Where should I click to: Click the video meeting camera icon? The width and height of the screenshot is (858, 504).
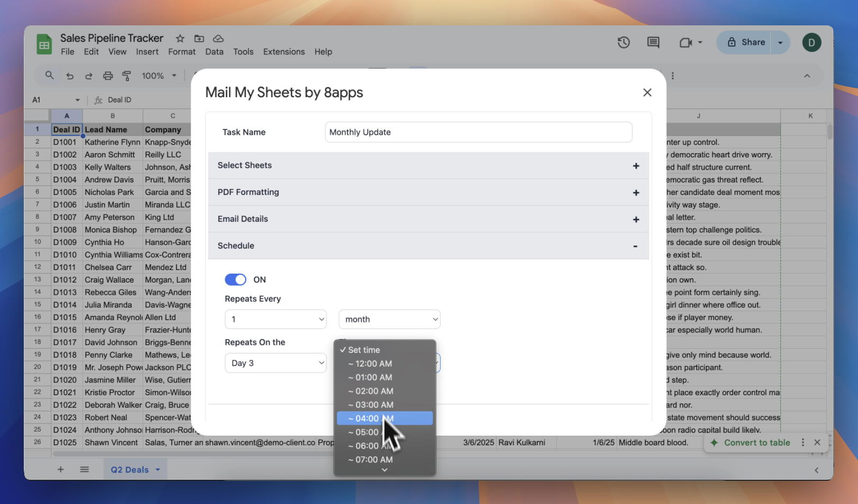pos(685,42)
